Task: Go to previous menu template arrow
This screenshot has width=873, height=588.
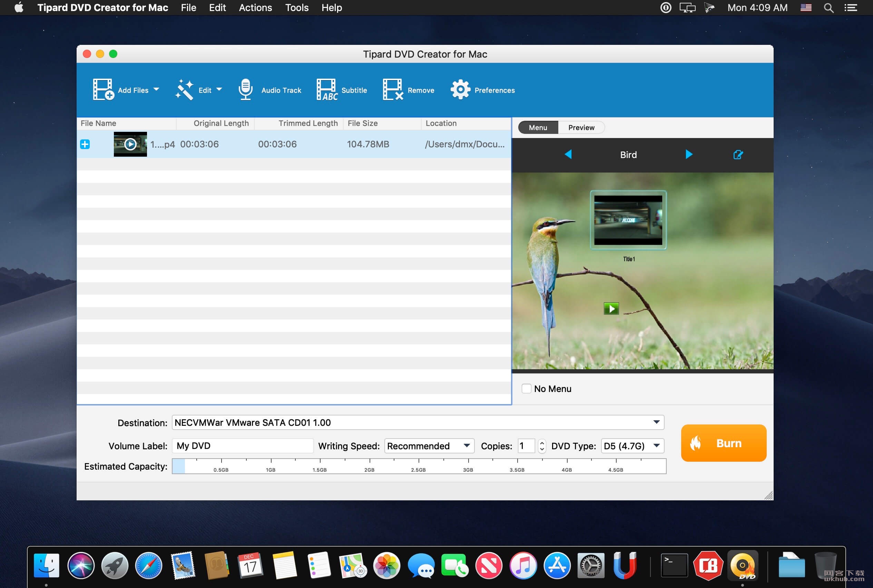Action: click(x=568, y=155)
